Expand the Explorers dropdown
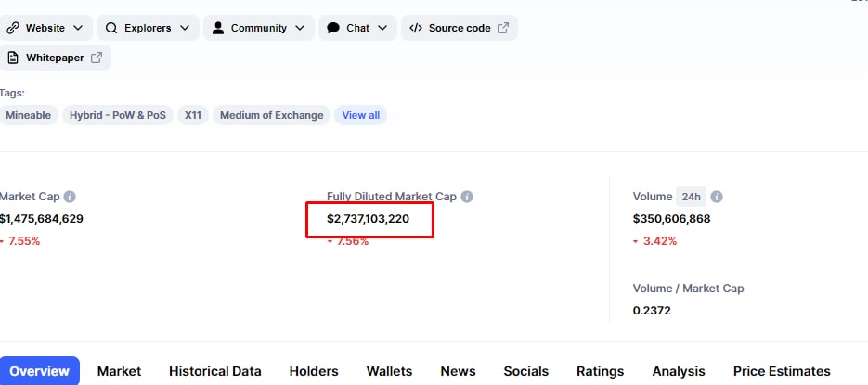Screen dimensions: 868x385 pos(148,28)
